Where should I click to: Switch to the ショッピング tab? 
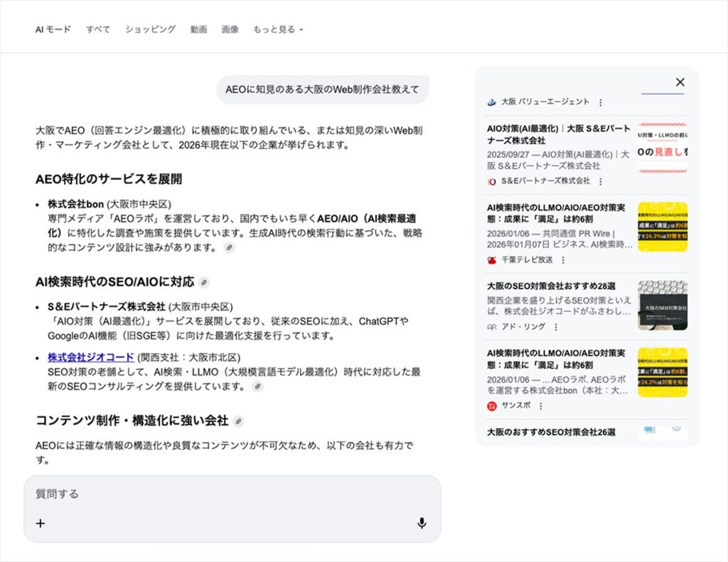[150, 30]
